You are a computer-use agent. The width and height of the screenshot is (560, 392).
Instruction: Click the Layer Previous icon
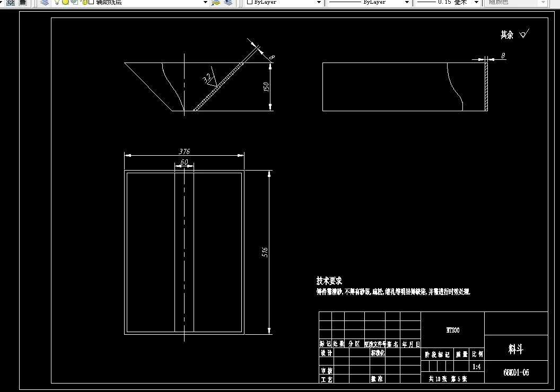click(228, 2)
